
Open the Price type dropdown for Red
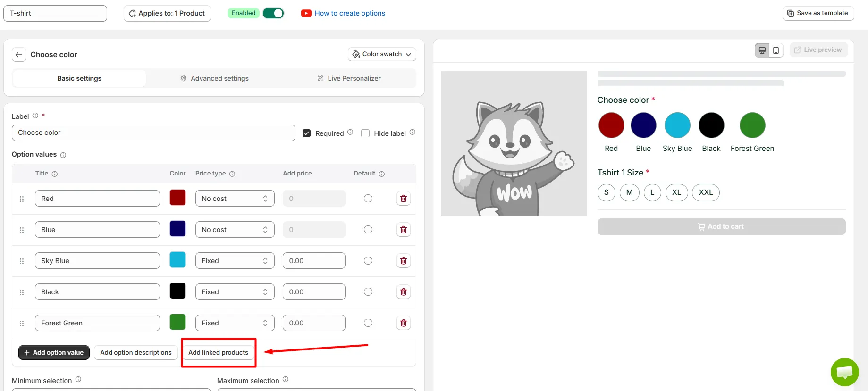(235, 199)
